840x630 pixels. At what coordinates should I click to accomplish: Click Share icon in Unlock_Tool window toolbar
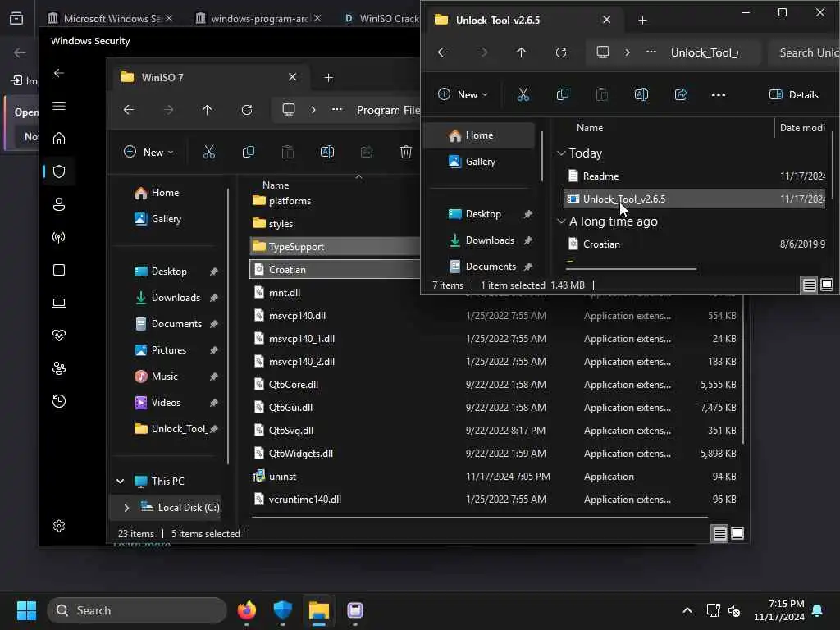pyautogui.click(x=680, y=95)
